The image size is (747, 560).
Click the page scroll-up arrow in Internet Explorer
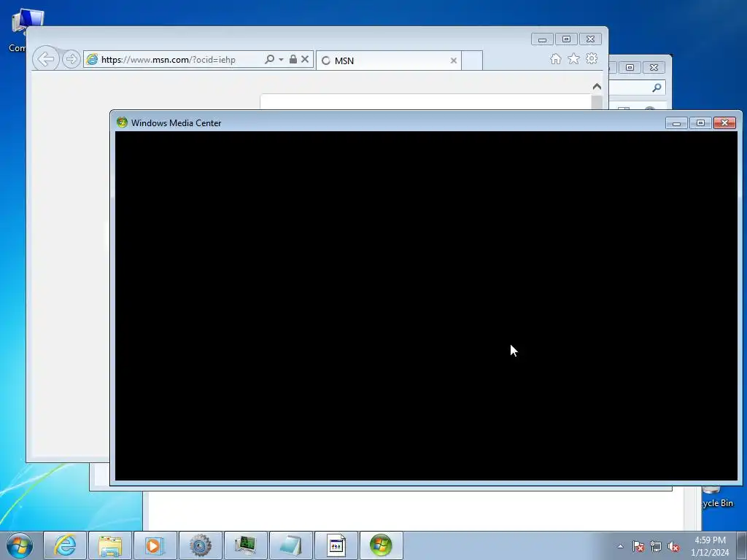point(597,87)
